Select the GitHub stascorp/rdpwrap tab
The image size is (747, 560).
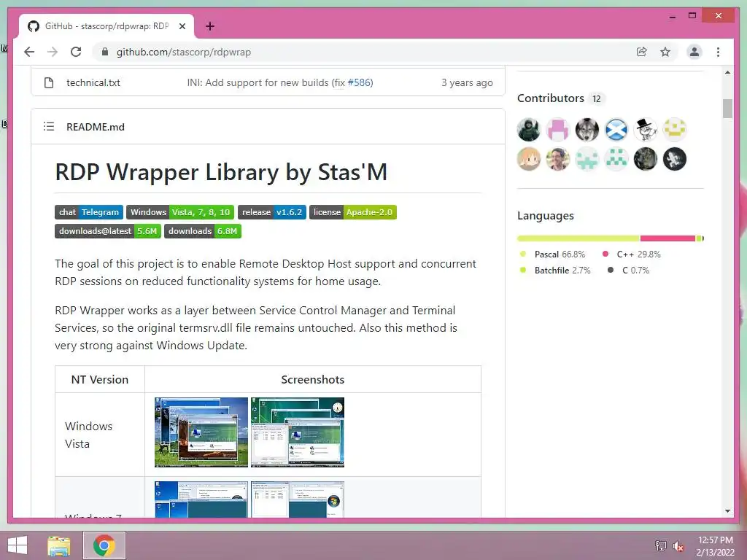pos(107,26)
